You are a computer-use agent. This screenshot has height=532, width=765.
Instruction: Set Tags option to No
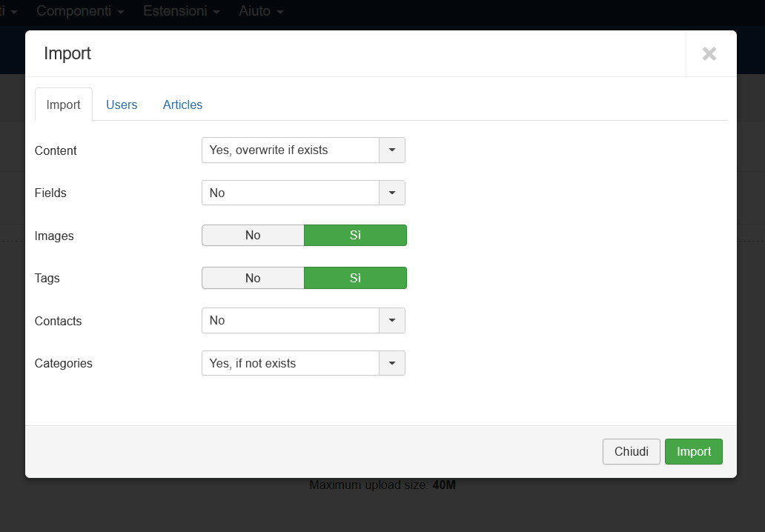click(253, 278)
